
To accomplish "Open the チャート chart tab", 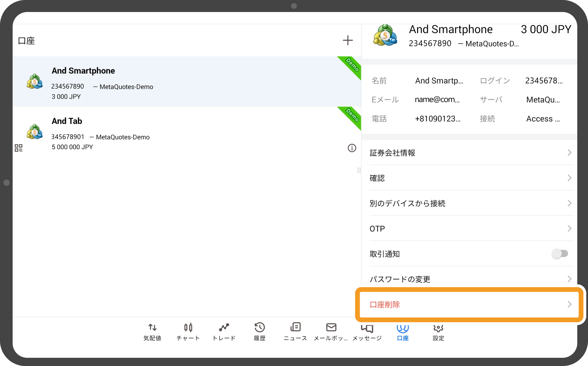I will tap(188, 332).
